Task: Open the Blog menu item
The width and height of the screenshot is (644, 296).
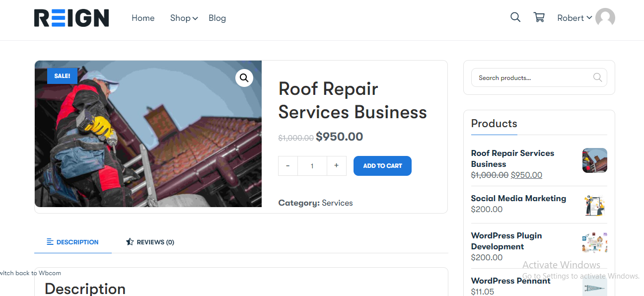Action: [217, 18]
